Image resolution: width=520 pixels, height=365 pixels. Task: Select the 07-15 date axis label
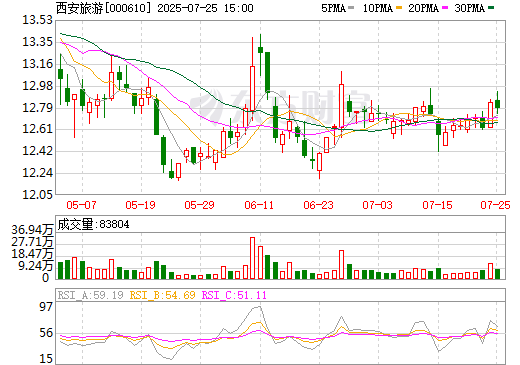pos(437,205)
